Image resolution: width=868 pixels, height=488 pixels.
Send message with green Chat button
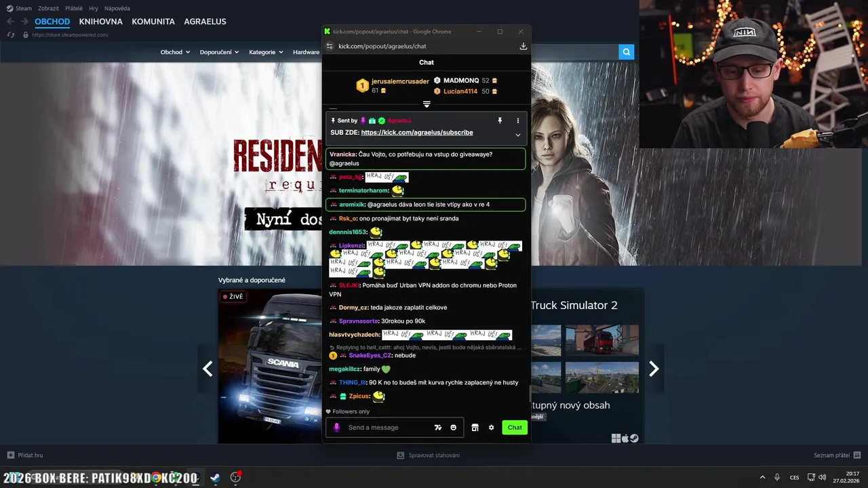(515, 428)
